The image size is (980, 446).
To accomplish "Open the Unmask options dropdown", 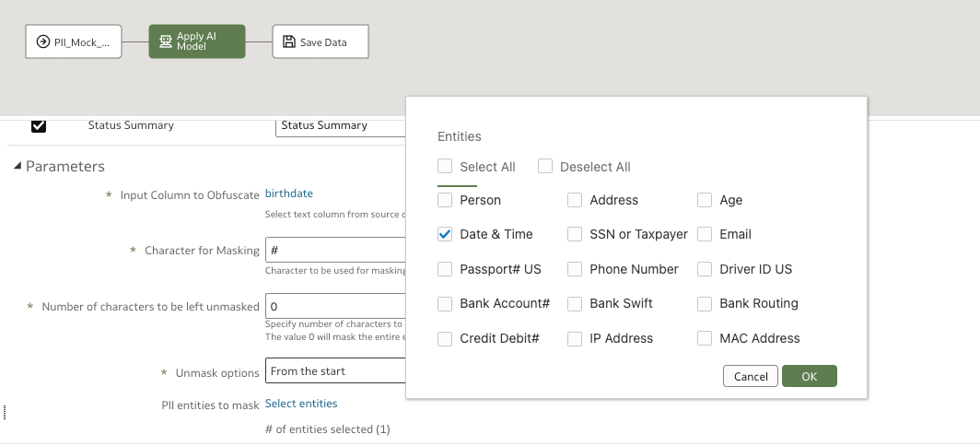I will pos(336,371).
